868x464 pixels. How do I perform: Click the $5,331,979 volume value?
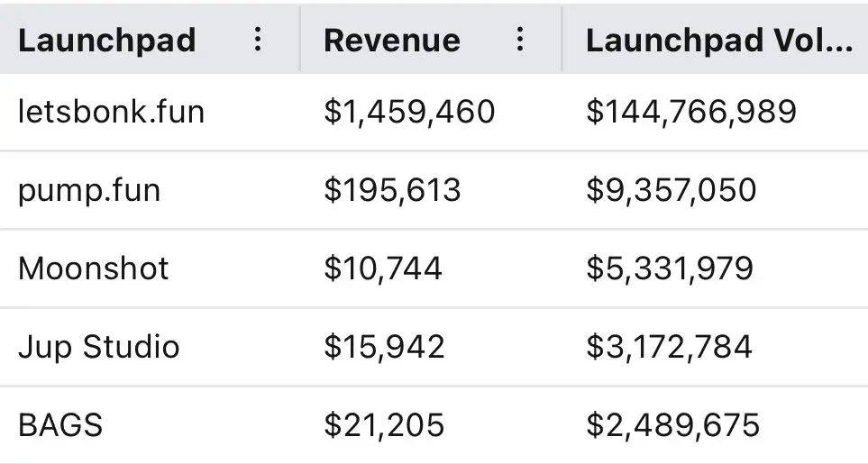(x=670, y=268)
